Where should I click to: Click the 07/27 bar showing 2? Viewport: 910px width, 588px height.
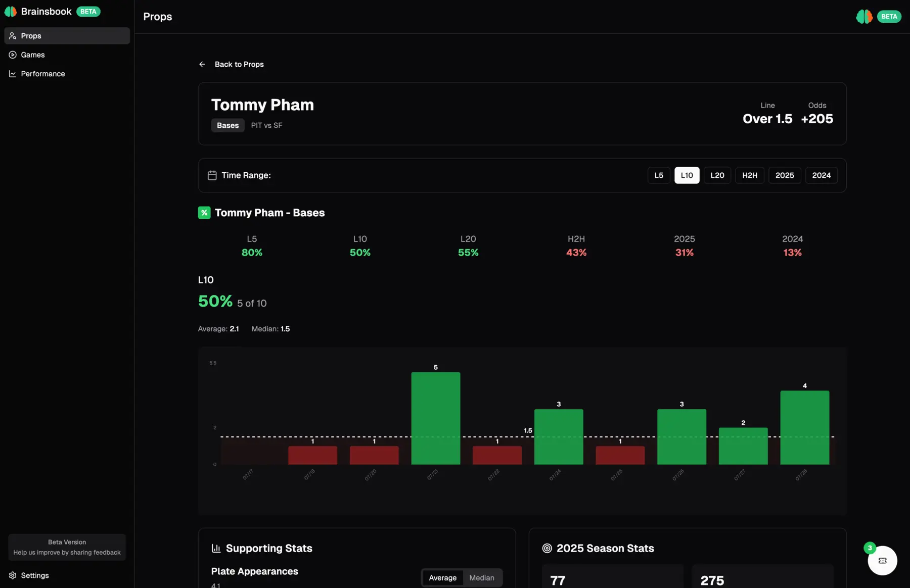click(x=743, y=446)
